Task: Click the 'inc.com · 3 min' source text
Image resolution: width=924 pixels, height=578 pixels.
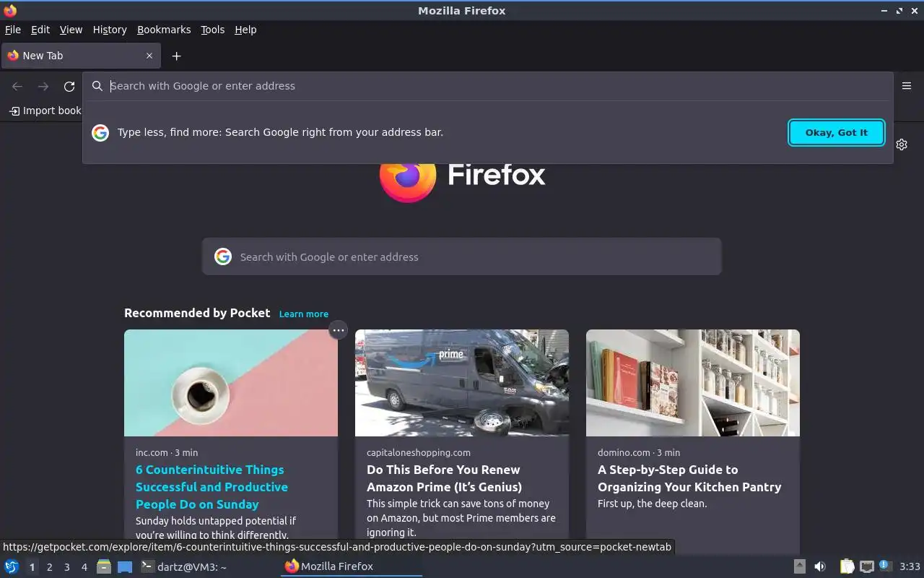Action: [167, 452]
